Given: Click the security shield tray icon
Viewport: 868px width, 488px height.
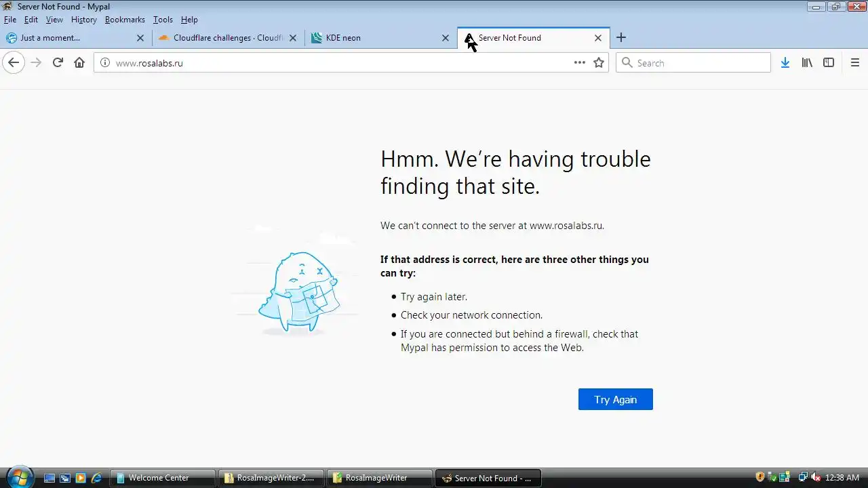Looking at the screenshot, I should [x=760, y=477].
